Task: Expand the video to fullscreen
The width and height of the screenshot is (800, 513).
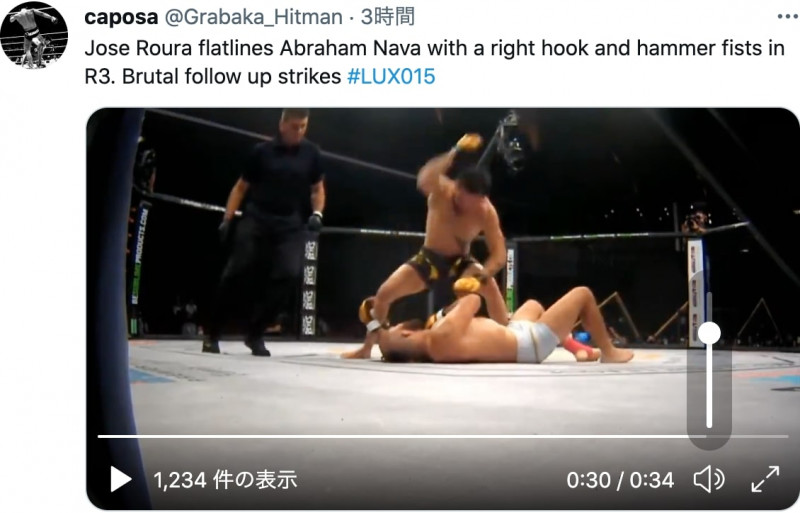Action: [765, 479]
